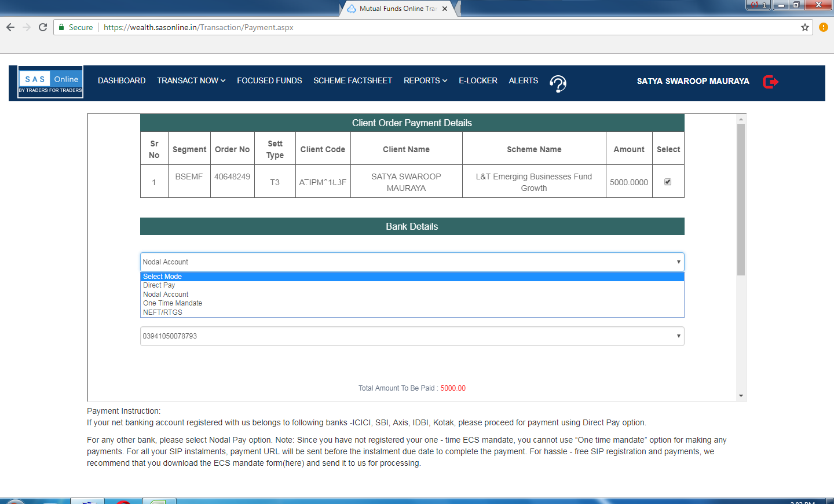This screenshot has height=504, width=834.
Task: Click the T3 settlement type cell
Action: pyautogui.click(x=275, y=182)
